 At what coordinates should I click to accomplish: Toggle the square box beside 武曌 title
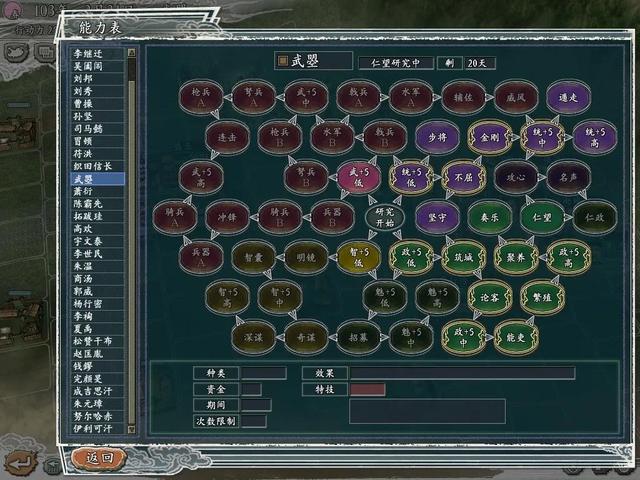pyautogui.click(x=282, y=61)
